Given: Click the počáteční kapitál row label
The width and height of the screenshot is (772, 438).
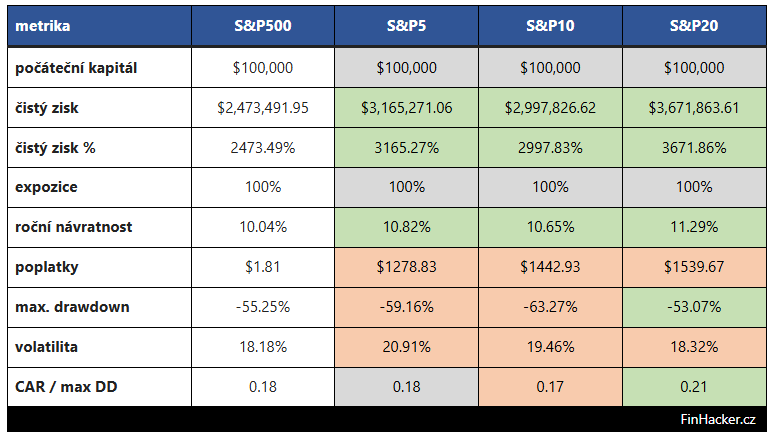Looking at the screenshot, I should (76, 68).
